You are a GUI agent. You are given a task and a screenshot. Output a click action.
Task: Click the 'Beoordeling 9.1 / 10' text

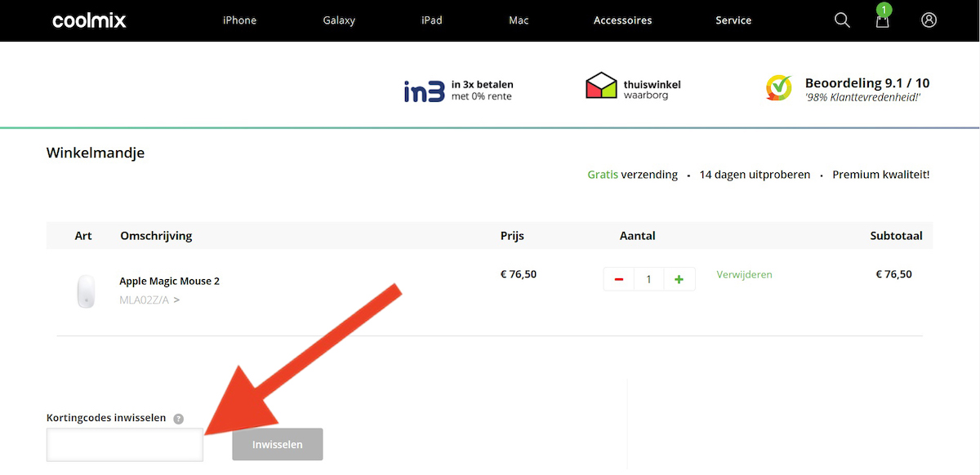[867, 82]
